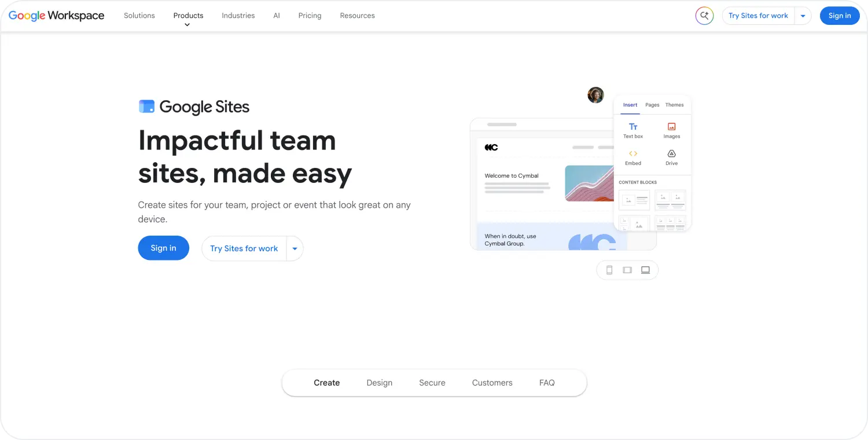The height and width of the screenshot is (440, 868).
Task: Switch to the Insert tab in illustration
Action: (630, 105)
